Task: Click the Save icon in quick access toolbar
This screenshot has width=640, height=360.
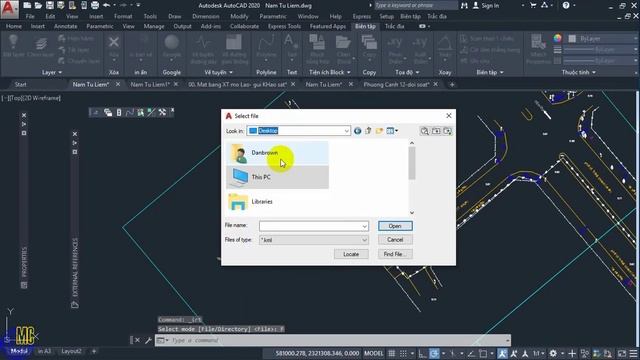Action: (49, 5)
